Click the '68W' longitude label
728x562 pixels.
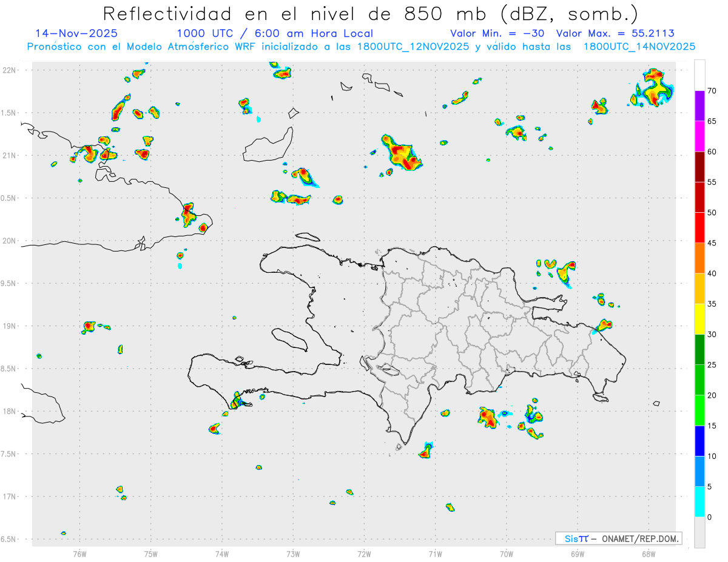(649, 554)
